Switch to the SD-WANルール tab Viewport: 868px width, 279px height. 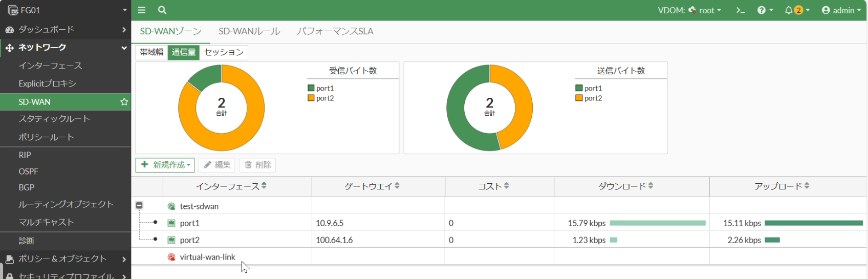tap(249, 31)
